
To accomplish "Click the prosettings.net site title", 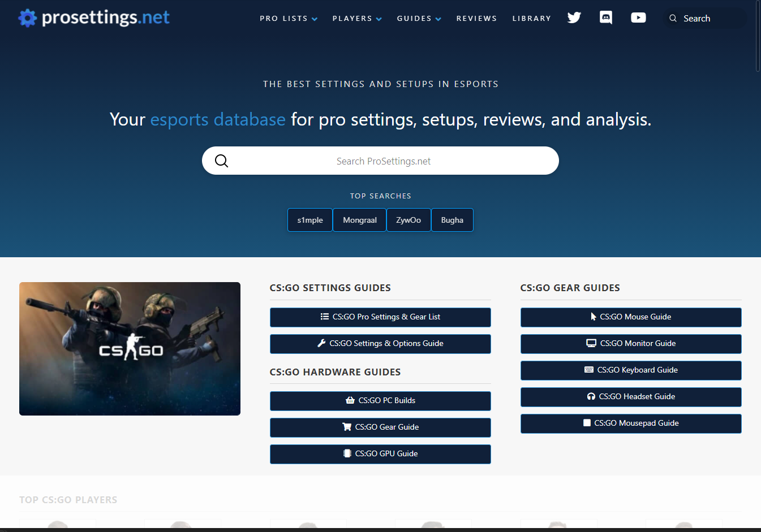I will (106, 18).
